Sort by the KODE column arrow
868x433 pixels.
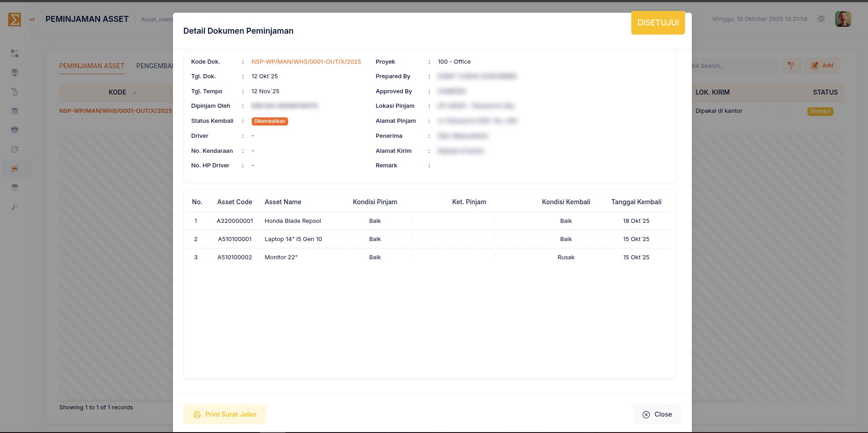(x=135, y=93)
